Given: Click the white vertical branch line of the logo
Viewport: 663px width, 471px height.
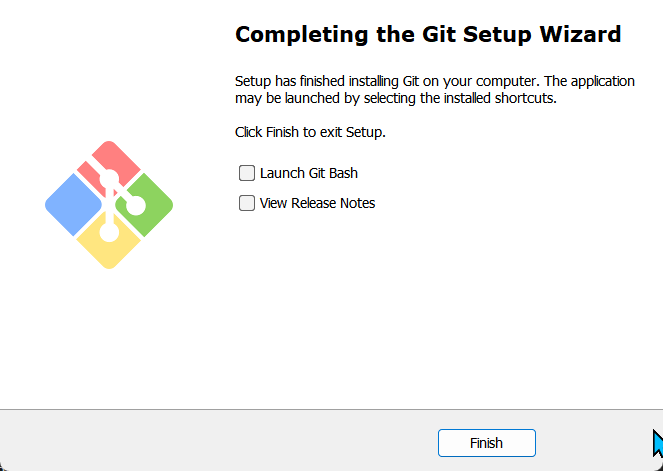Looking at the screenshot, I should 109,207.
